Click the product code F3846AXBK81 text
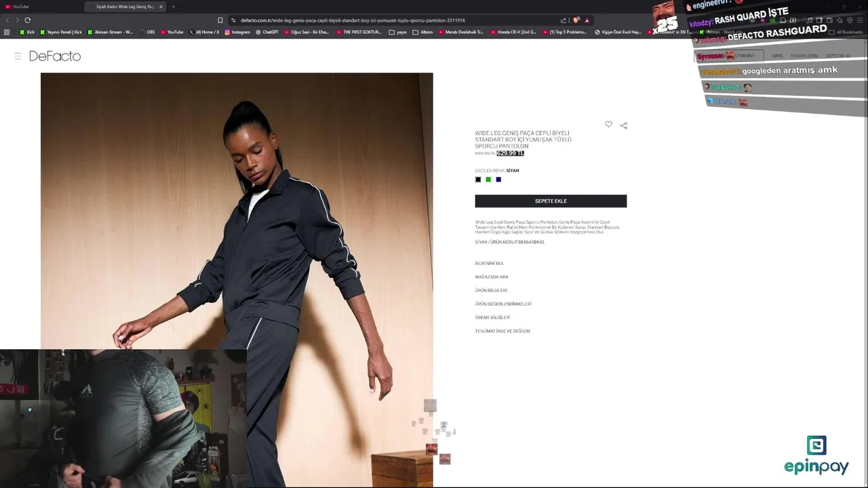The width and height of the screenshot is (868, 488). (530, 242)
